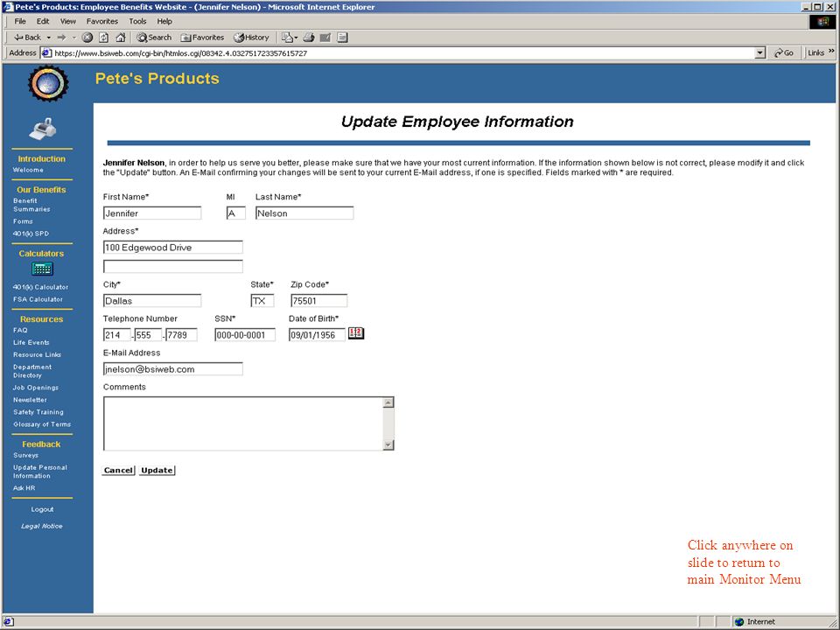Click the Cancel button on the form
The height and width of the screenshot is (630, 840).
[118, 470]
